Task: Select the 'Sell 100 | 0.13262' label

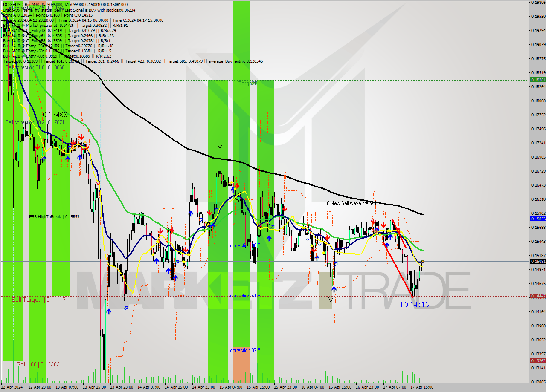Action: [x=38, y=364]
